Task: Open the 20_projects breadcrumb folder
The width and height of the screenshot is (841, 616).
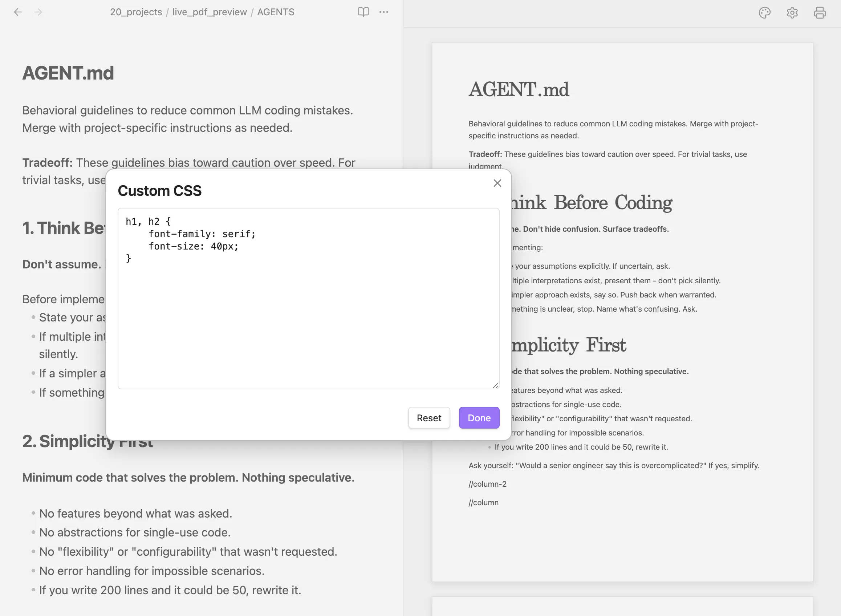Action: pos(136,12)
